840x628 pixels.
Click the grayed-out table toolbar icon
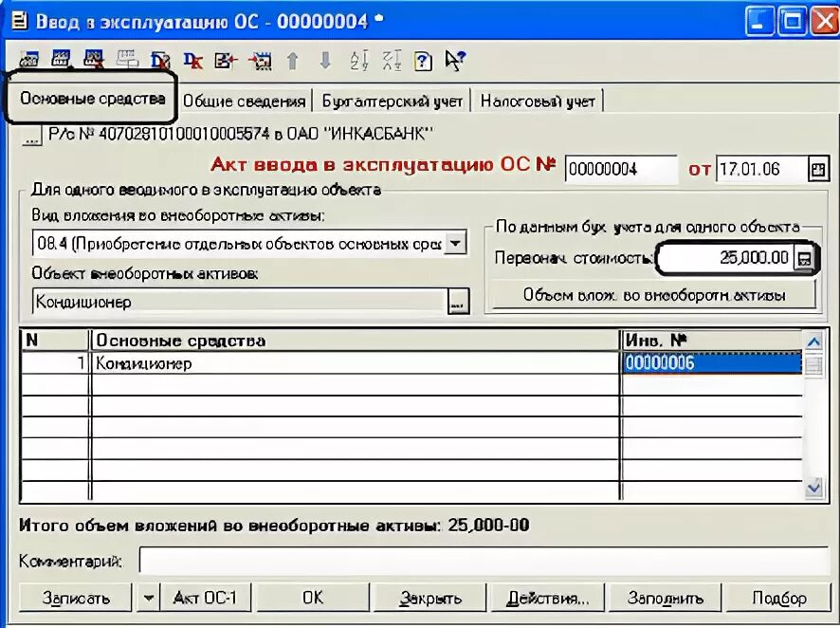(127, 60)
